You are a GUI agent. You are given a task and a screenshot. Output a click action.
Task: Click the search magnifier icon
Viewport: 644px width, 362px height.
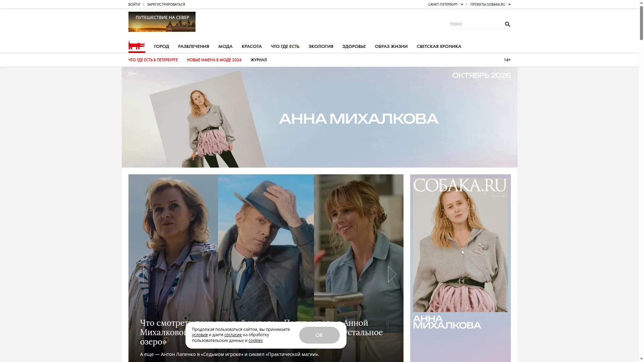click(x=507, y=24)
